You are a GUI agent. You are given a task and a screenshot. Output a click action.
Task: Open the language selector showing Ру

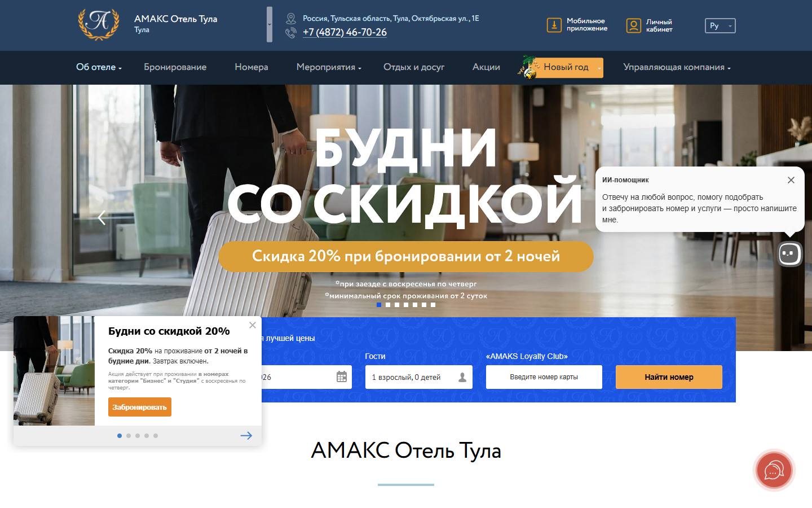720,26
